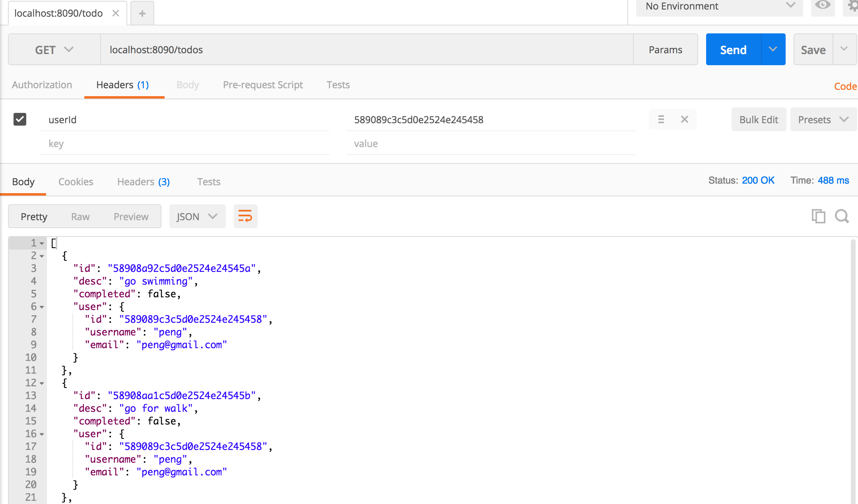Open a new request tab with plus
Viewport: 858px width, 504px height.
pyautogui.click(x=142, y=14)
